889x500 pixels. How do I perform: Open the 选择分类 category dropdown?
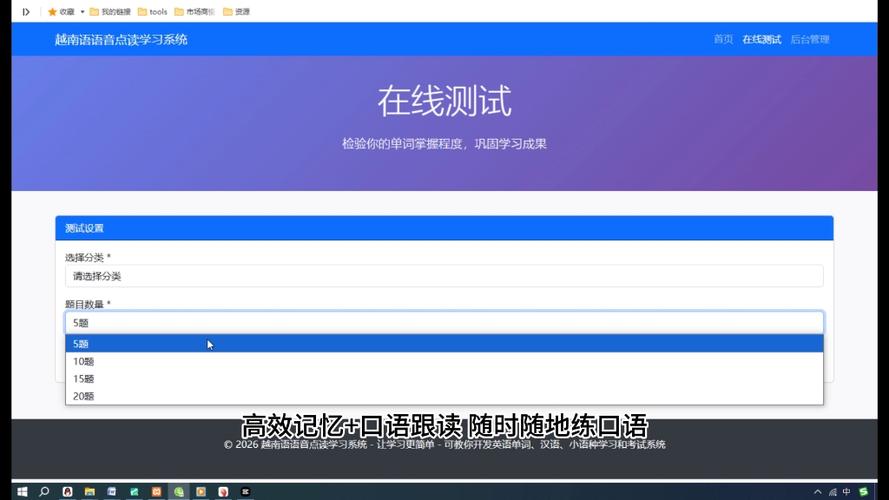(444, 276)
